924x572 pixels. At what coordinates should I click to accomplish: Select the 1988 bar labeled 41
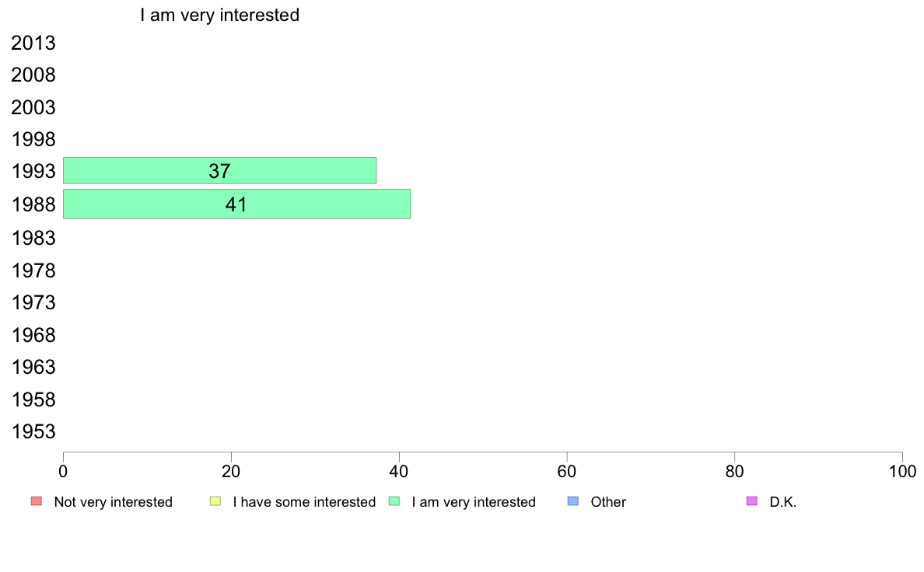click(x=237, y=204)
